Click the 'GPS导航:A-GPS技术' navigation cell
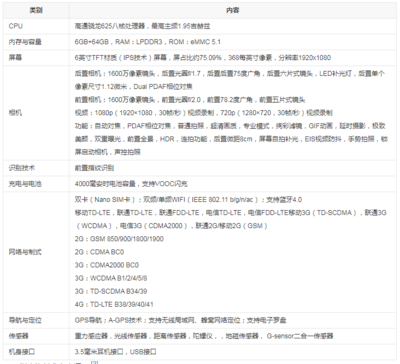 click(x=180, y=320)
